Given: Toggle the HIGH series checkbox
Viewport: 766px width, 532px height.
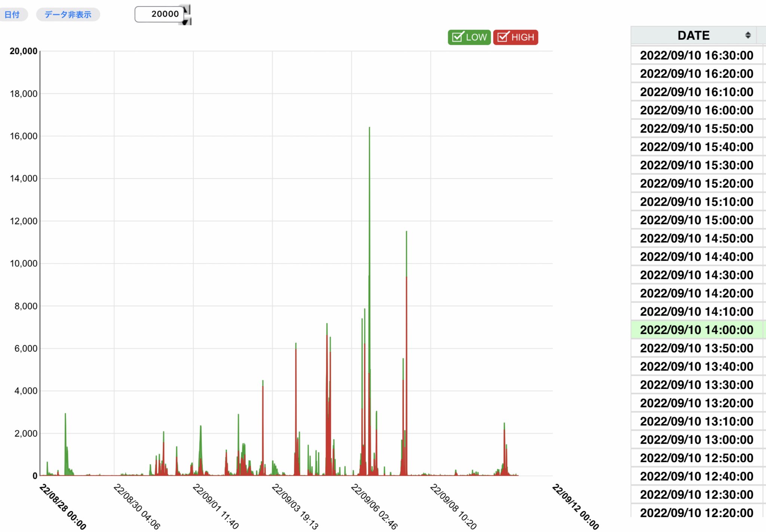Looking at the screenshot, I should pyautogui.click(x=503, y=37).
